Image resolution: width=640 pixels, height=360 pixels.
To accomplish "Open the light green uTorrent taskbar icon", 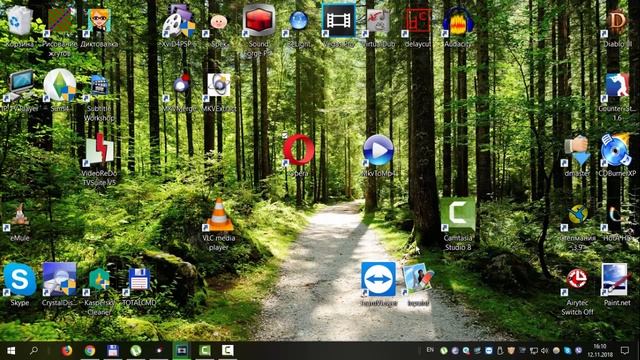I will click(136, 351).
